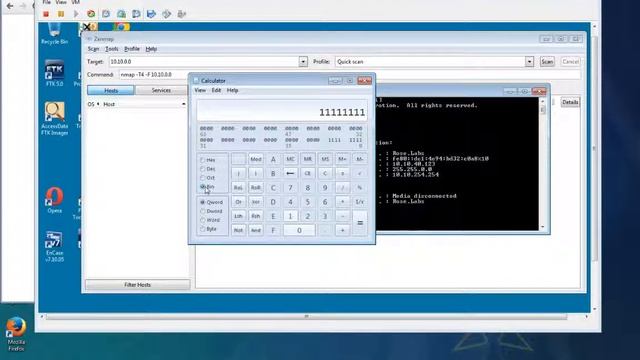Open AccessData FTK Imager desktop shortcut
This screenshot has height=360, width=640.
pos(54,119)
